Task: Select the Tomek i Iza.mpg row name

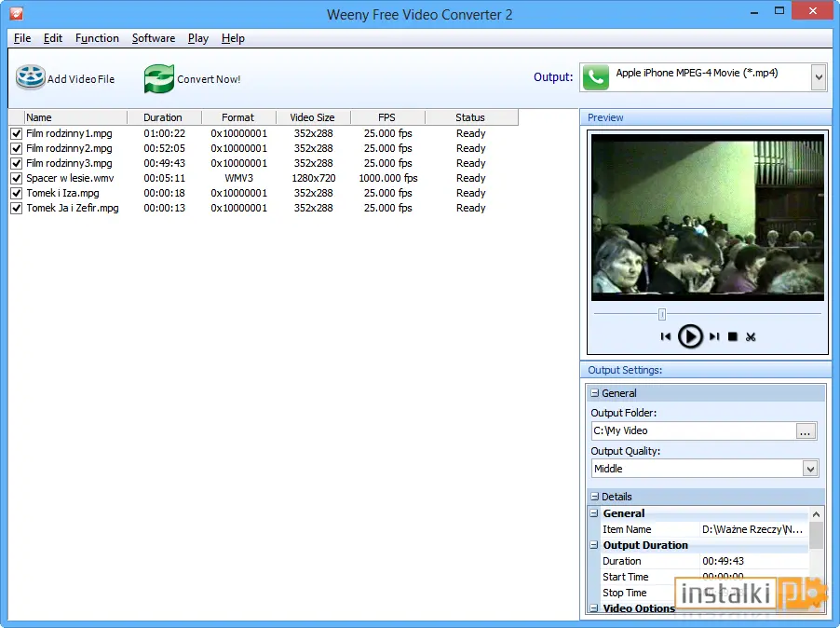Action: (x=62, y=194)
